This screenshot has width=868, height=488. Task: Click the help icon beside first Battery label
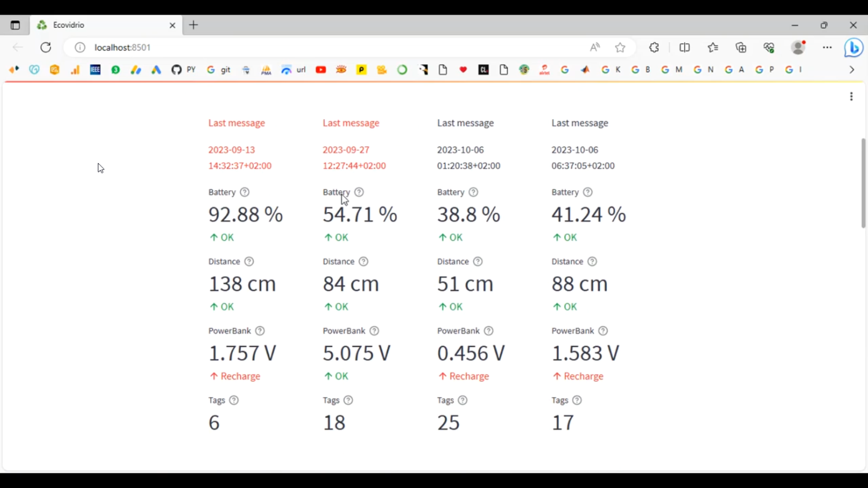(x=245, y=192)
